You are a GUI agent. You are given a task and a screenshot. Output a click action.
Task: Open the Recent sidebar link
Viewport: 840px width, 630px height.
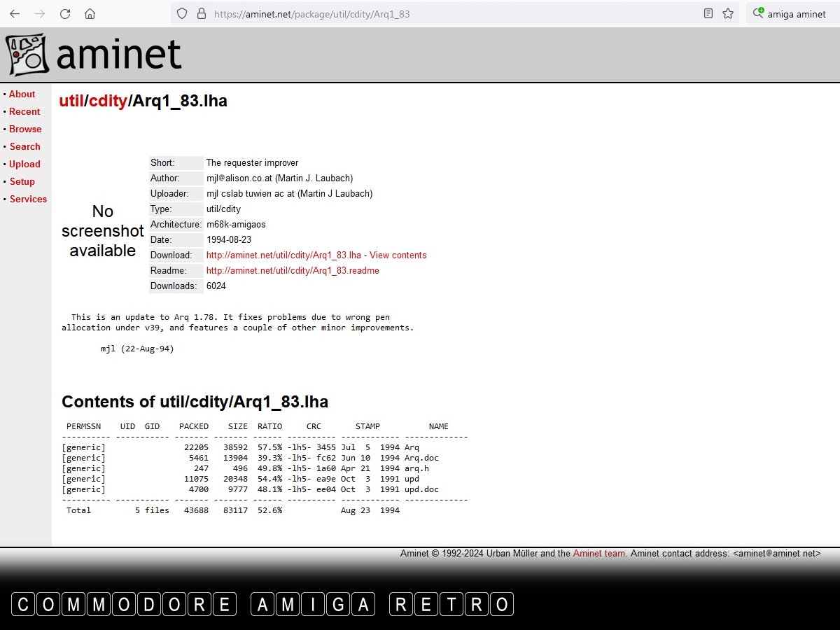[x=24, y=111]
